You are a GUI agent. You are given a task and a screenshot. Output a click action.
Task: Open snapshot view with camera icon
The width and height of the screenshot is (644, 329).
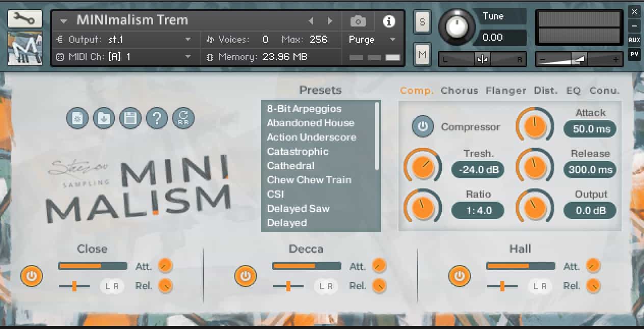click(x=358, y=21)
